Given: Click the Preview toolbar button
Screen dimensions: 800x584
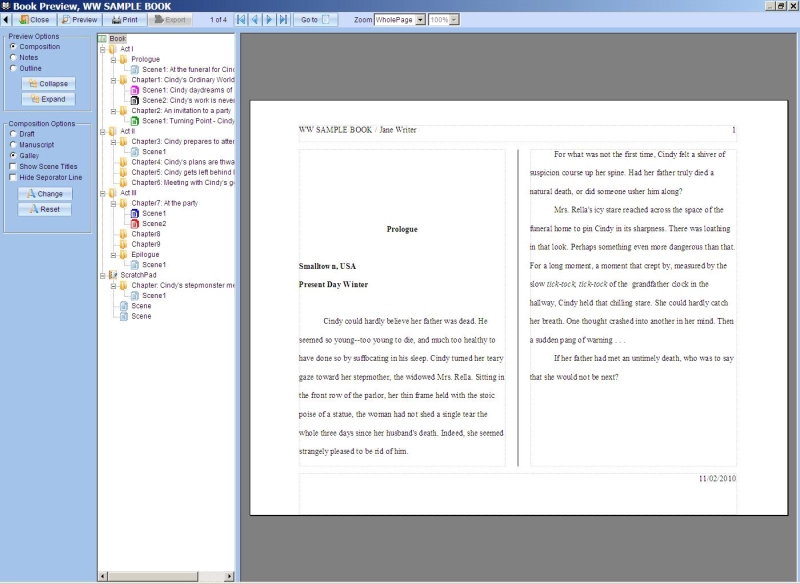Looking at the screenshot, I should click(x=79, y=20).
